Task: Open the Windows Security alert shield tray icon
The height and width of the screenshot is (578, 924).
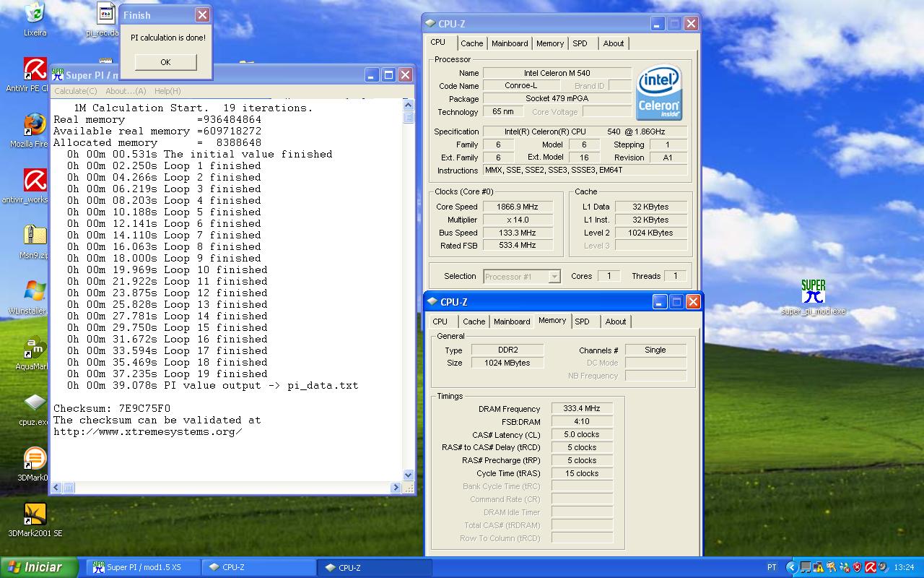Action: (858, 567)
